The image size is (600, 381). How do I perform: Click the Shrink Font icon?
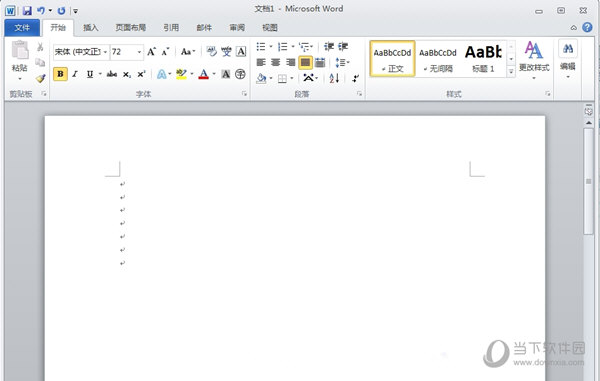165,52
